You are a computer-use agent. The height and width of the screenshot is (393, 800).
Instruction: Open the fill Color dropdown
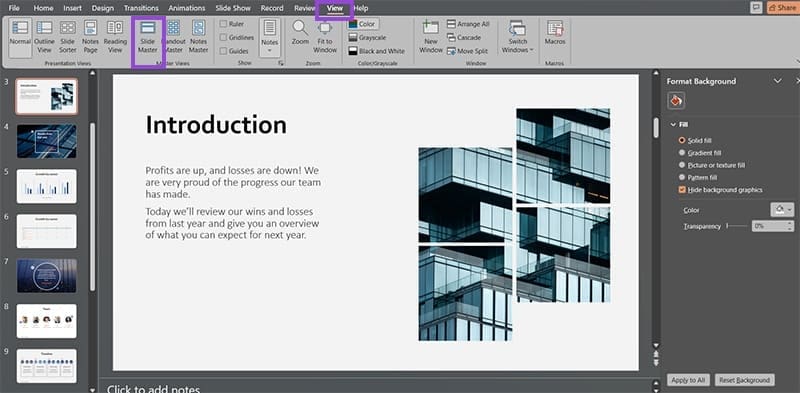[x=782, y=210]
